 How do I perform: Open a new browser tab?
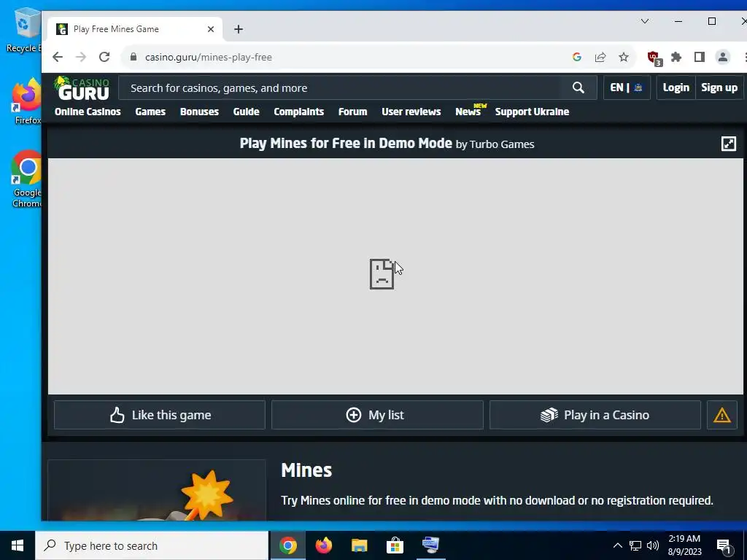[x=239, y=29]
